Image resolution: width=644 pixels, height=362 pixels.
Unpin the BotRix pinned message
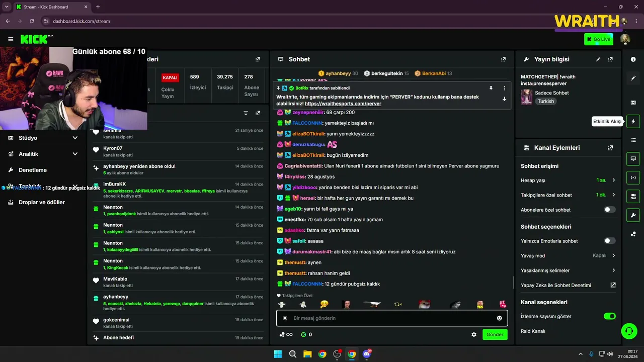pos(491,88)
